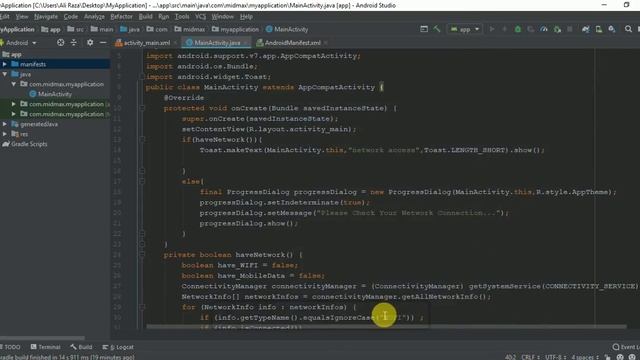Open the Code menu
The width and height of the screenshot is (640, 360).
(71, 17)
